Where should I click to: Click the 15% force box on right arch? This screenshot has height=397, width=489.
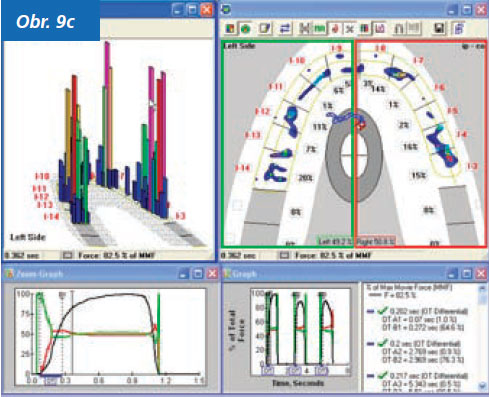(419, 176)
